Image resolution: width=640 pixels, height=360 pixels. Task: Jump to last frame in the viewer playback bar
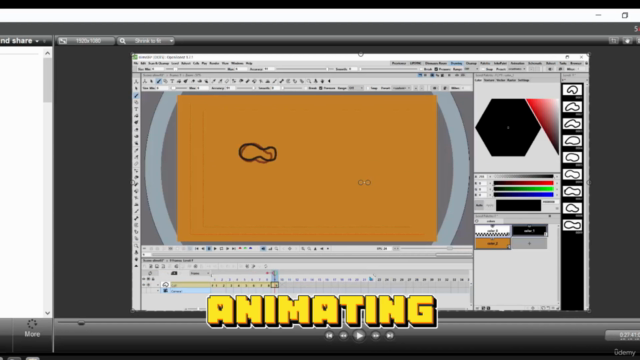click(x=234, y=249)
